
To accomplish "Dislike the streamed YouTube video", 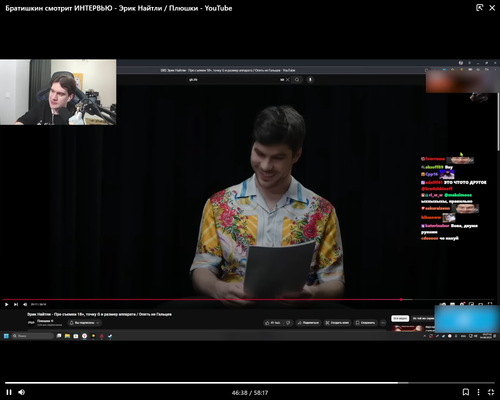I will (289, 323).
